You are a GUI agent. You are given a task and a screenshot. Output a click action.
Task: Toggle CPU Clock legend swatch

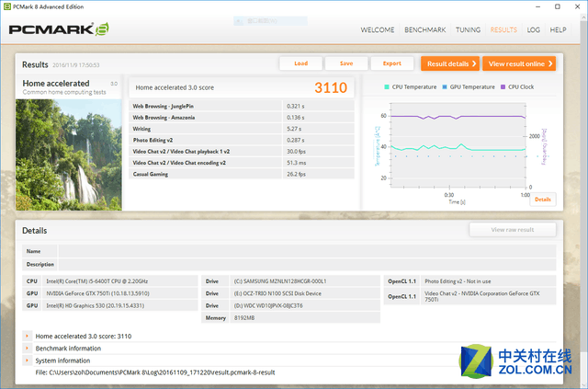(503, 87)
